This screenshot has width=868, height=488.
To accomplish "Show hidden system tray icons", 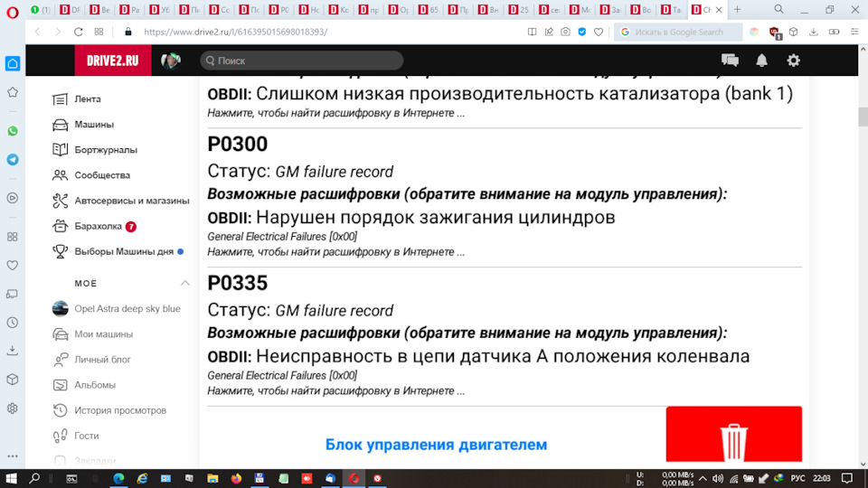I will 702,478.
